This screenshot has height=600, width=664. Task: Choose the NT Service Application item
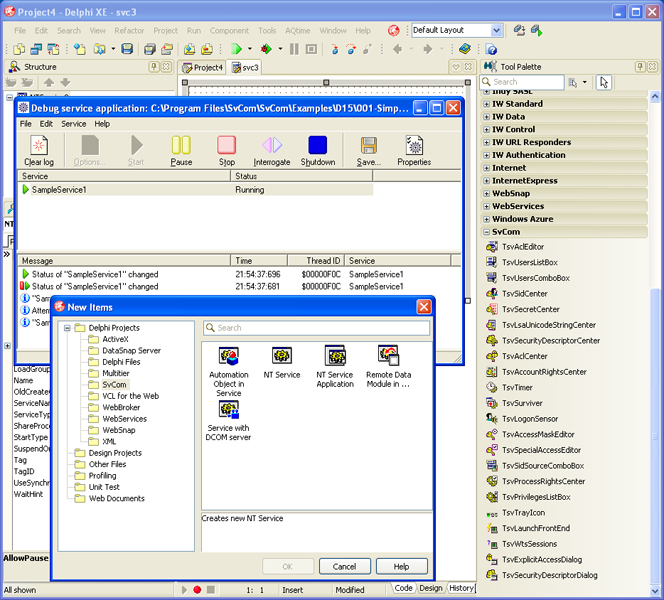[335, 367]
